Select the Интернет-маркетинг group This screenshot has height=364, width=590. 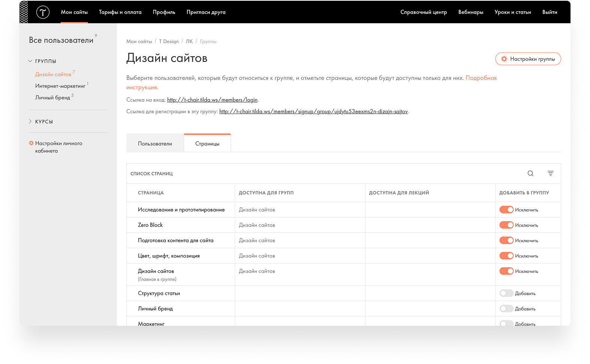[60, 86]
